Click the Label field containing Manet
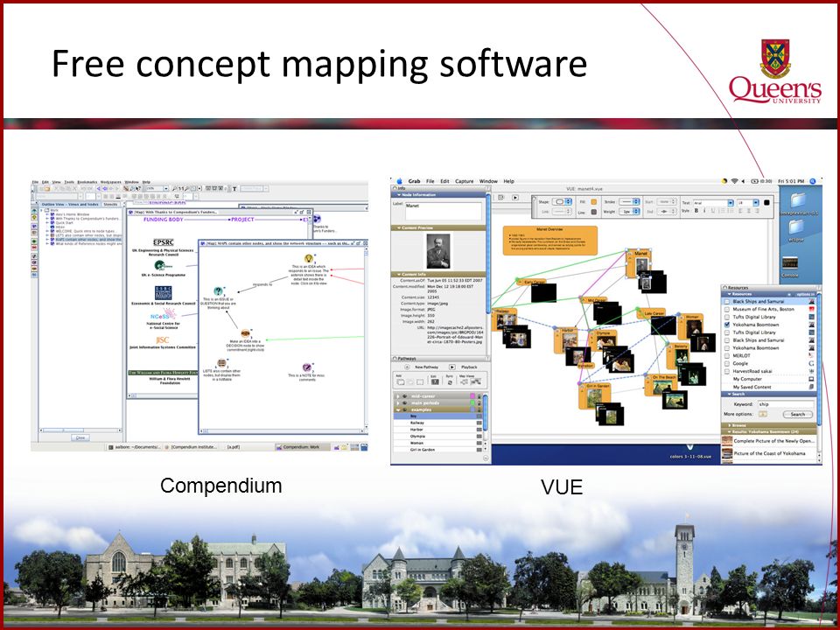 click(443, 211)
